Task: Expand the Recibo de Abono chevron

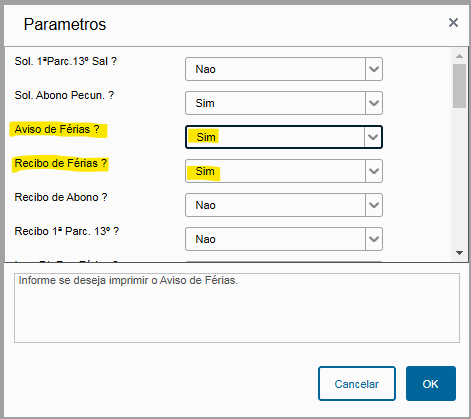Action: coord(374,205)
